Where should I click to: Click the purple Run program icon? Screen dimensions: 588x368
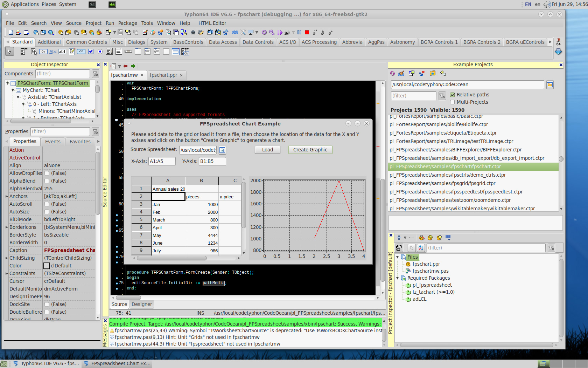click(x=280, y=32)
